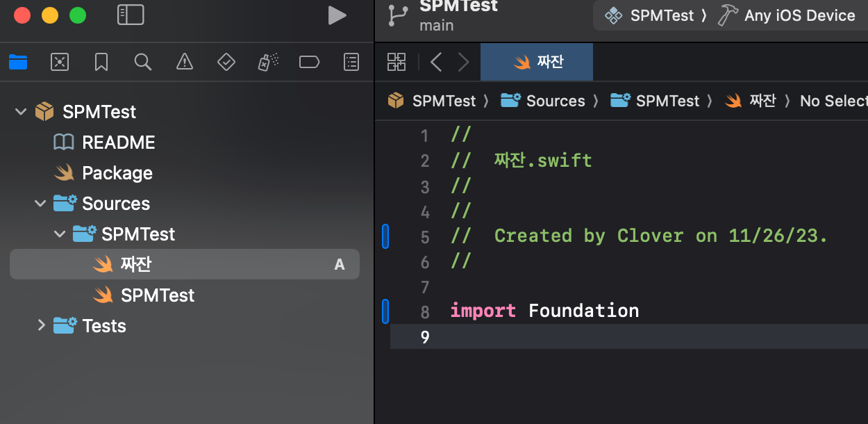Image resolution: width=868 pixels, height=424 pixels.
Task: Close the Xcode window
Action: 22,15
